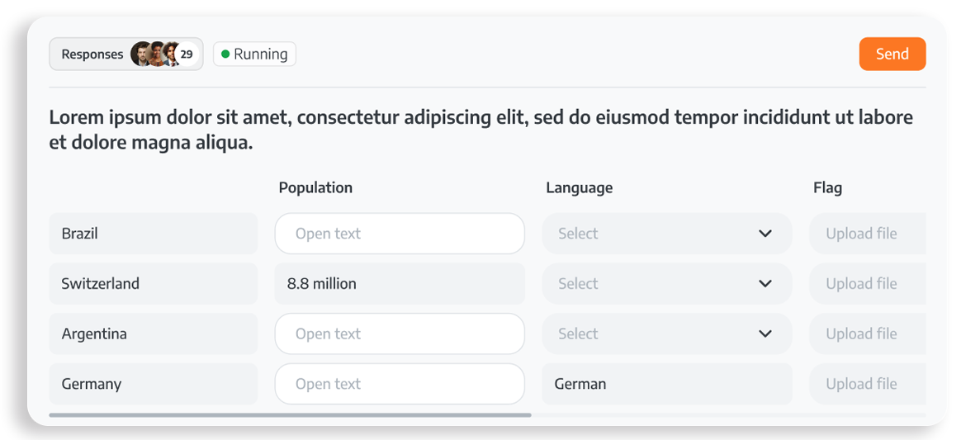Click the green Running status dot

pos(225,54)
